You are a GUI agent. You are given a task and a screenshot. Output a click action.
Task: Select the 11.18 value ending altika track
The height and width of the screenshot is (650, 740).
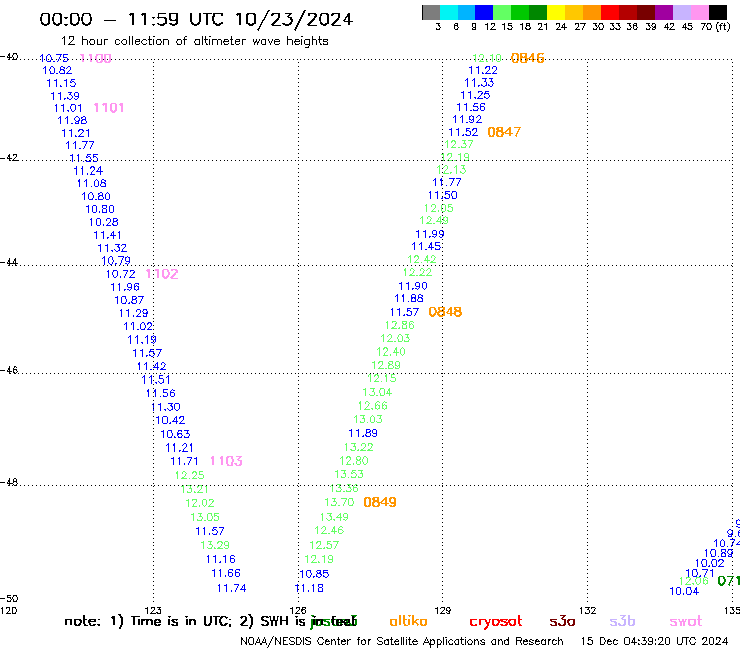309,588
